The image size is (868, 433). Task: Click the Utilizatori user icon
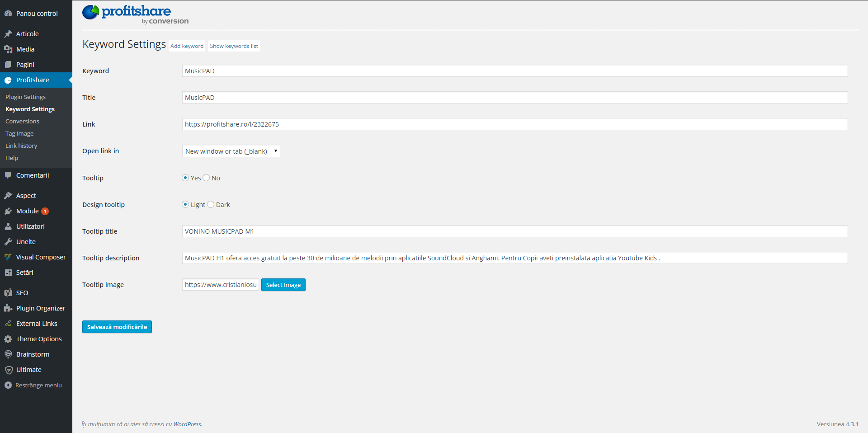pyautogui.click(x=8, y=226)
